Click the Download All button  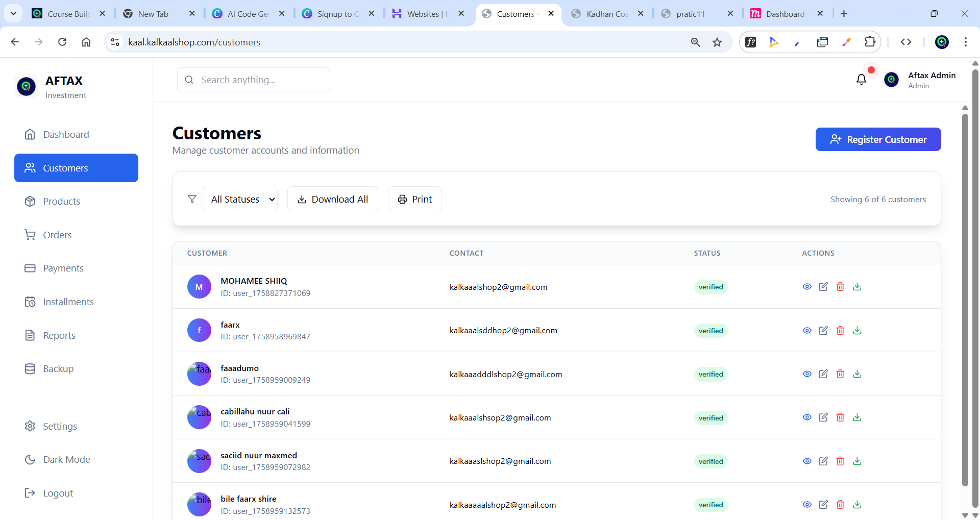coord(332,199)
